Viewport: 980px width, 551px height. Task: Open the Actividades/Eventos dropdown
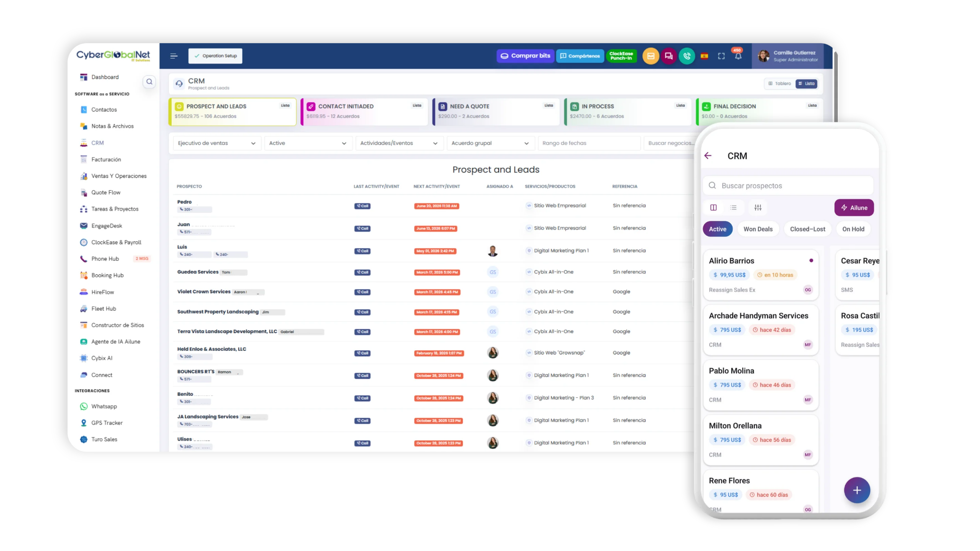point(399,143)
